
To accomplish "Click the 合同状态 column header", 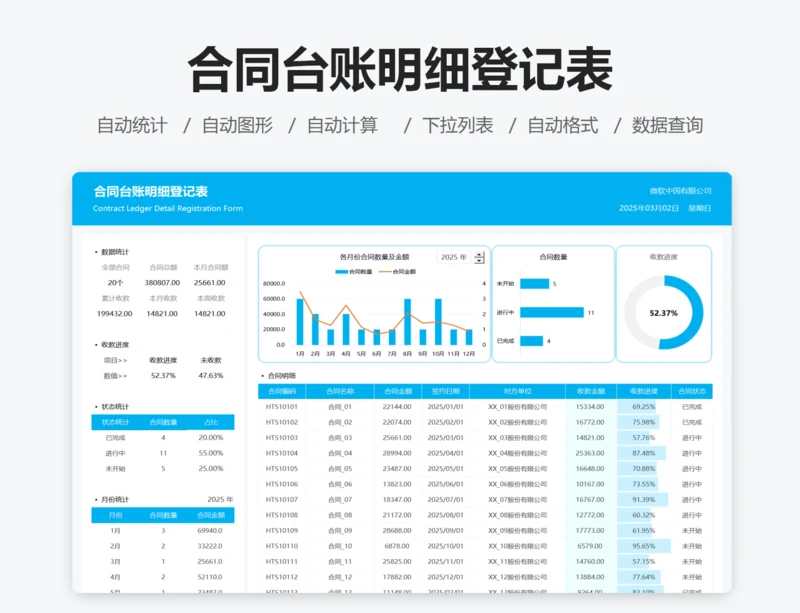I will point(692,391).
